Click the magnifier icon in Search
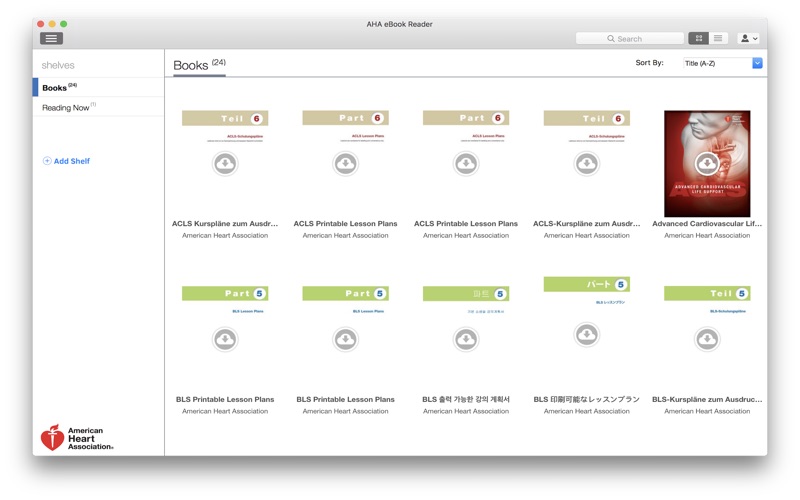The image size is (800, 500). (611, 39)
